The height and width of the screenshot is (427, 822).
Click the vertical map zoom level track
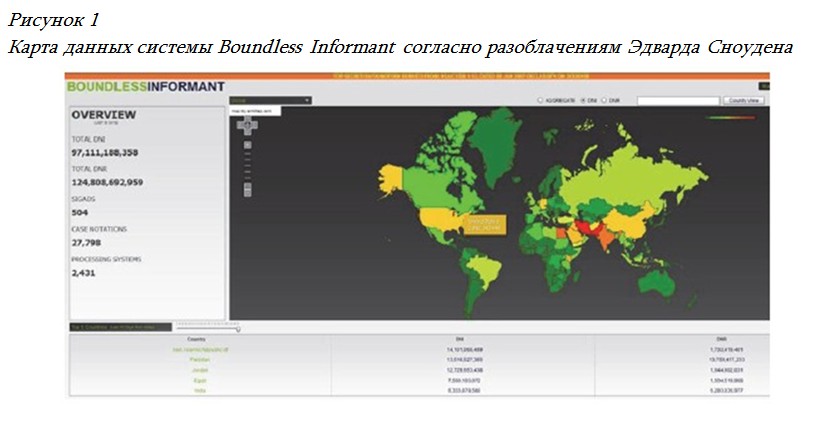coord(247,166)
